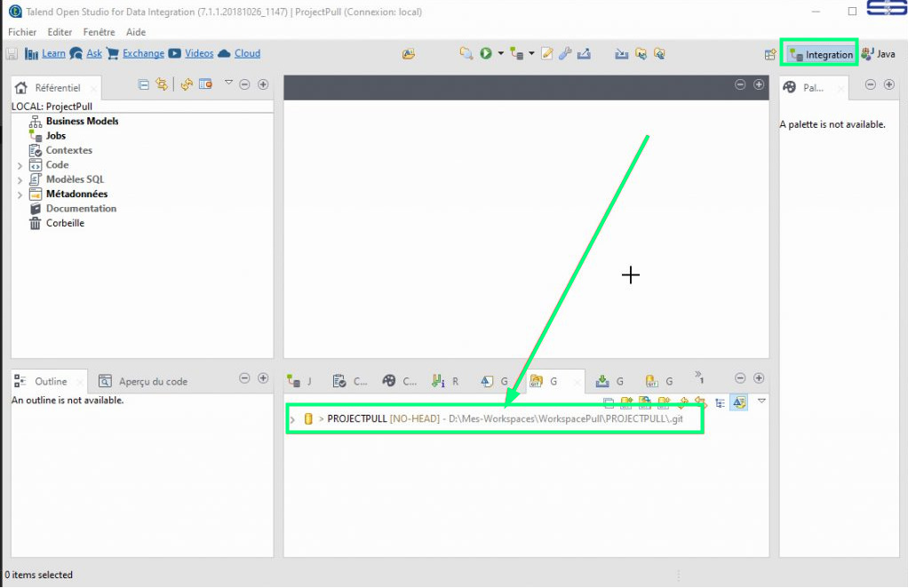
Task: Open Git Repositories view menu triangle
Action: coord(761,401)
